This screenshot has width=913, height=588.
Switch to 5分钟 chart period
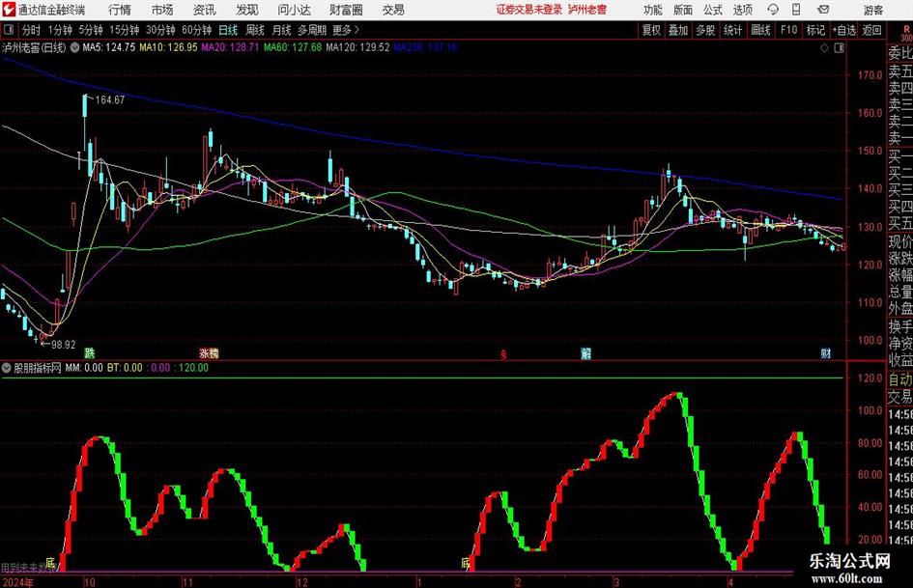(x=91, y=30)
